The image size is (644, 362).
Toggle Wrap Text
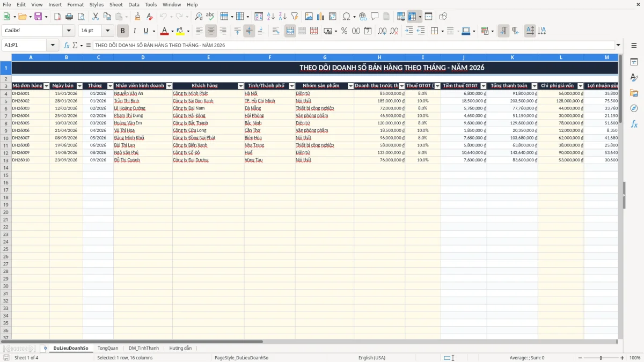tap(276, 31)
